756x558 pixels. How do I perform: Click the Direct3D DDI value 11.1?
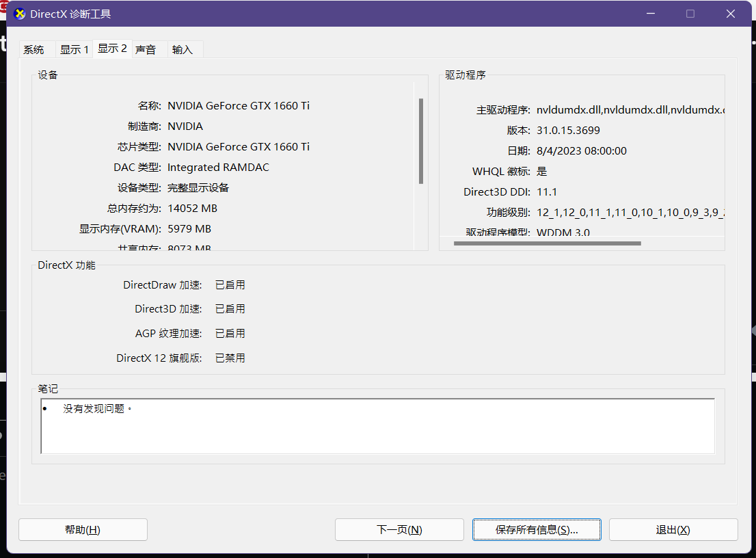[x=547, y=192]
